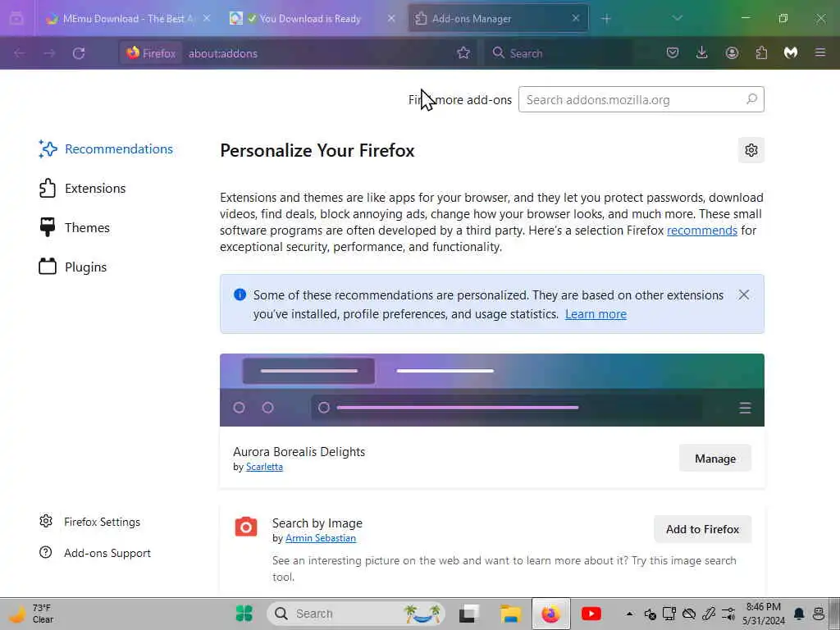The height and width of the screenshot is (630, 840).
Task: Close the You Download is Ready tab
Action: [x=391, y=19]
